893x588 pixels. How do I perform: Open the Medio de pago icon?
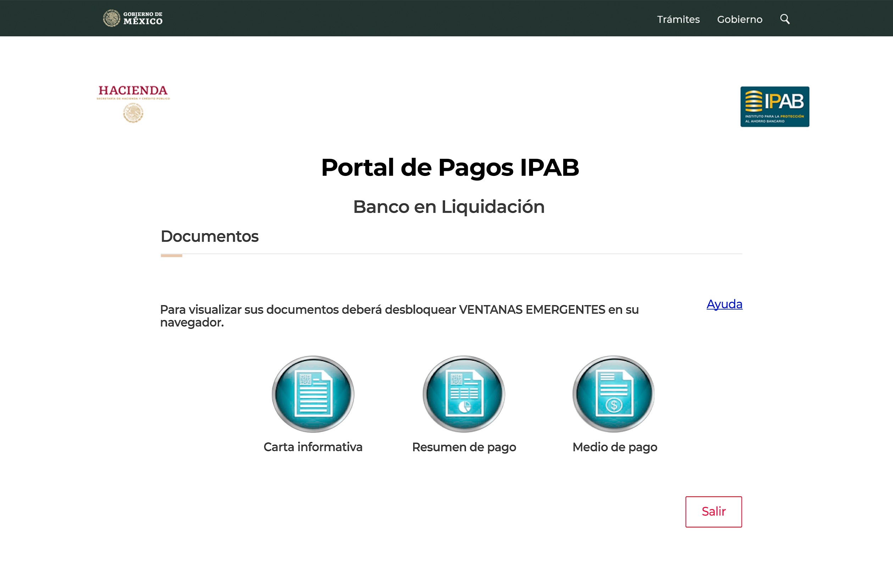(x=614, y=394)
